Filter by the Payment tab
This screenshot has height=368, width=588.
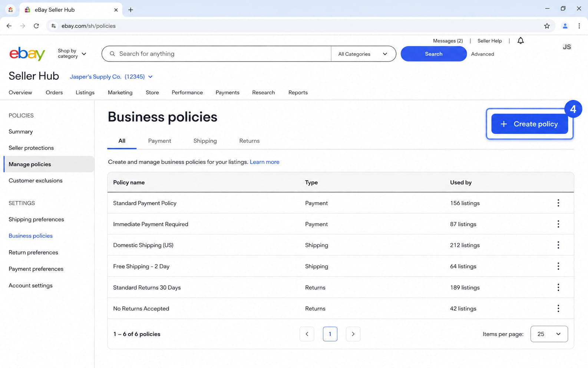click(x=159, y=141)
